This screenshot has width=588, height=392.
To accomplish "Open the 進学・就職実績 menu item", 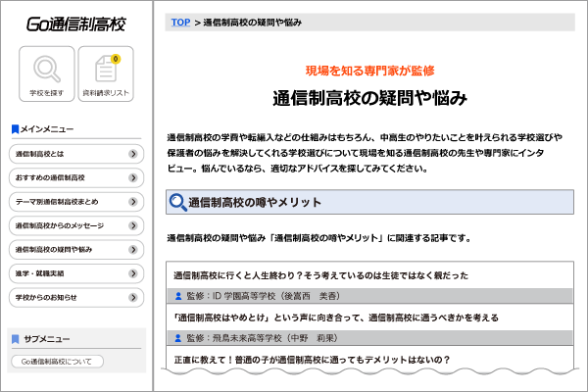I will tap(76, 273).
